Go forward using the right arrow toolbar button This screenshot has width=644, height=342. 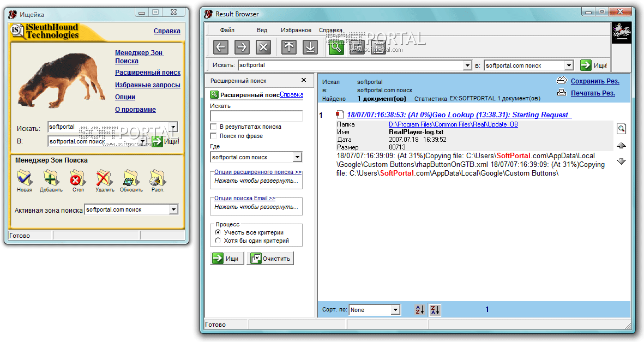click(x=242, y=47)
